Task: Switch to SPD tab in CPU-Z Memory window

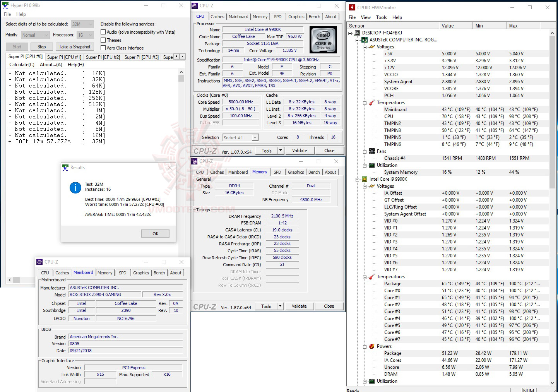Action: point(277,172)
